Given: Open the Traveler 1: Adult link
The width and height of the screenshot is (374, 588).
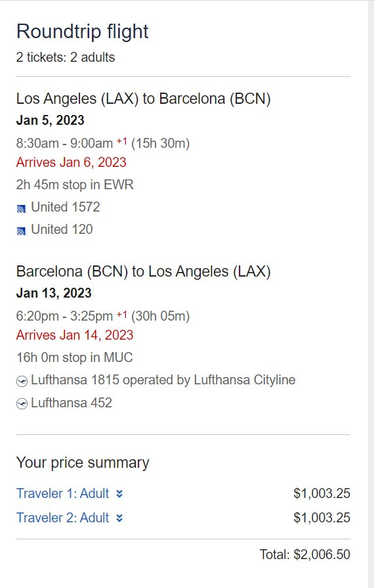Looking at the screenshot, I should pos(62,493).
